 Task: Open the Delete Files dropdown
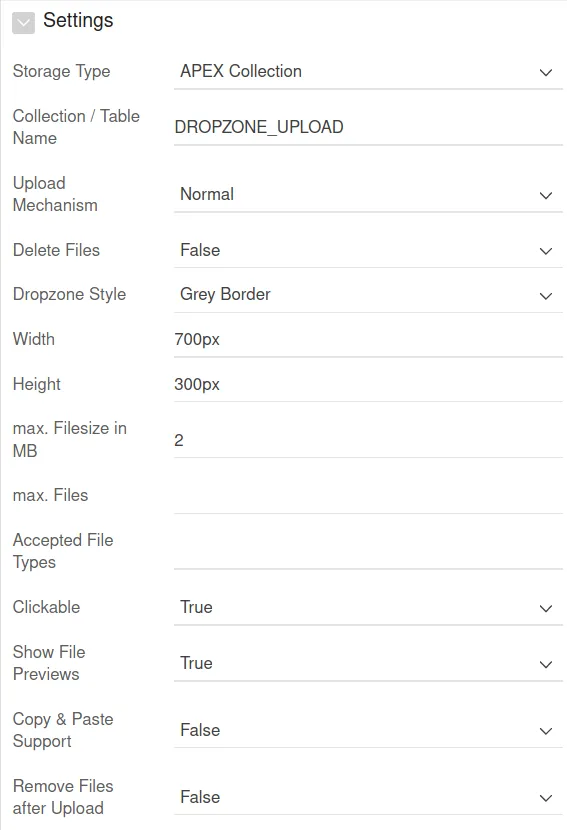(x=368, y=250)
